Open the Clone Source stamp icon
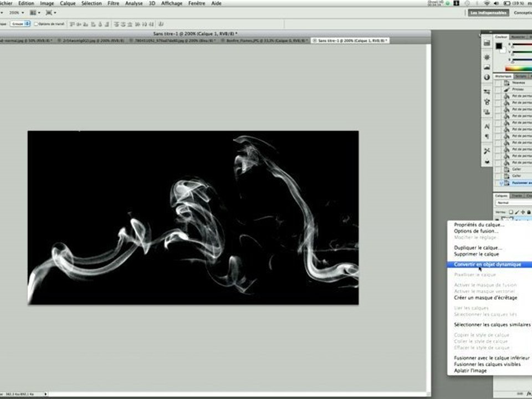 487,111
